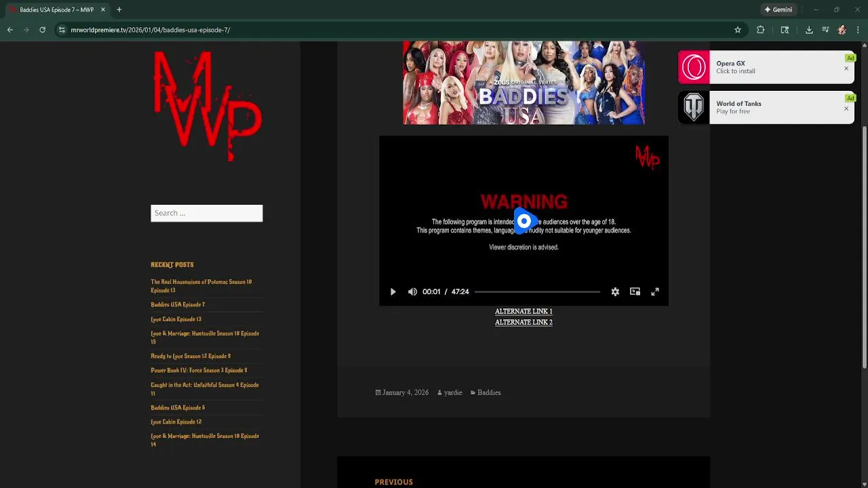
Task: Mute the video player volume
Action: click(412, 291)
